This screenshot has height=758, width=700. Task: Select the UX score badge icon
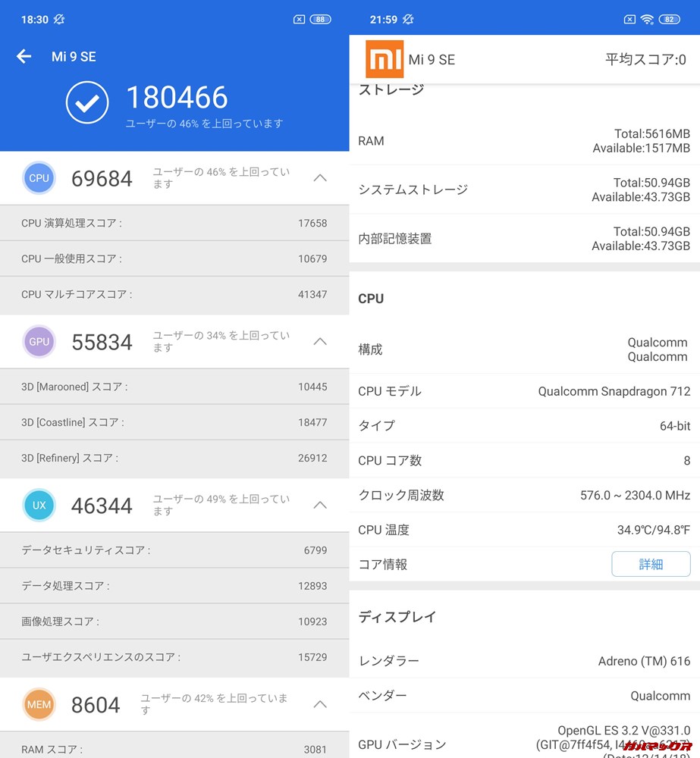point(39,505)
